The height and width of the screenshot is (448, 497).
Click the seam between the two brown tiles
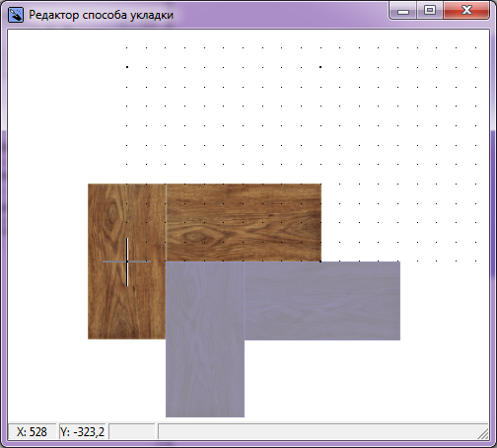[x=166, y=223]
